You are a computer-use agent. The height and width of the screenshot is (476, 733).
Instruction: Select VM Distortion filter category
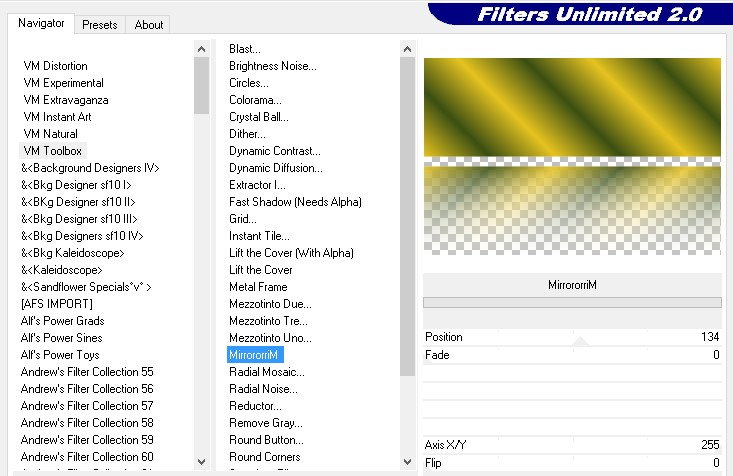[x=55, y=66]
